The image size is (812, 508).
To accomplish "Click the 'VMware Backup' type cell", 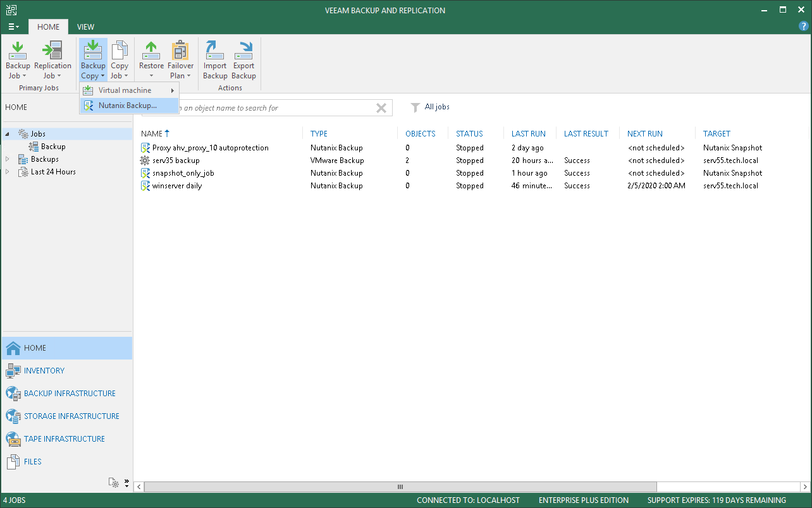I will (337, 160).
